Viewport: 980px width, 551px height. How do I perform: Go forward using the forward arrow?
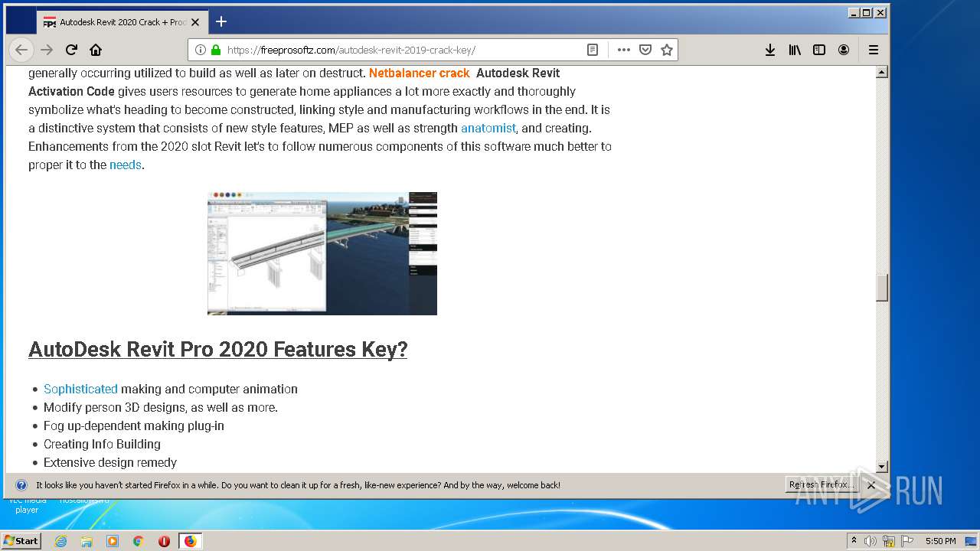(47, 50)
